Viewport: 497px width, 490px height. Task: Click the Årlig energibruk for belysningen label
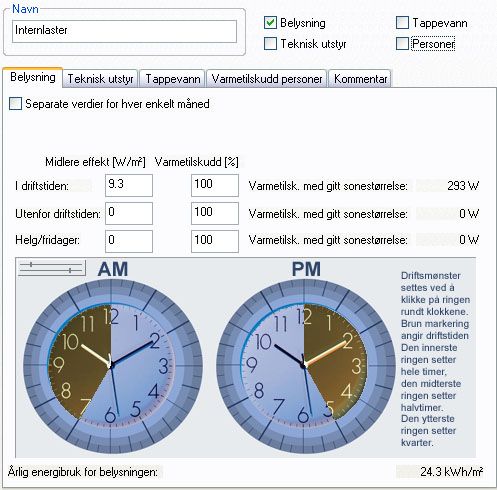[x=83, y=472]
